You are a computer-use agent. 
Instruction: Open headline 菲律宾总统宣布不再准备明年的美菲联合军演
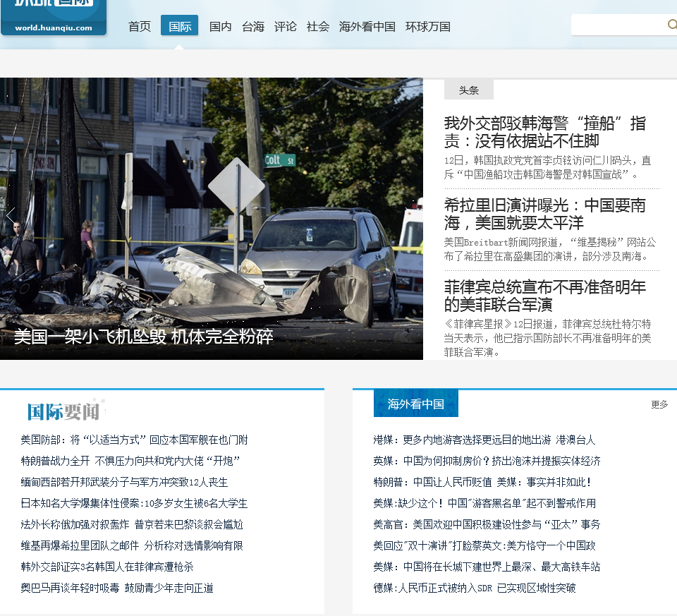click(545, 296)
